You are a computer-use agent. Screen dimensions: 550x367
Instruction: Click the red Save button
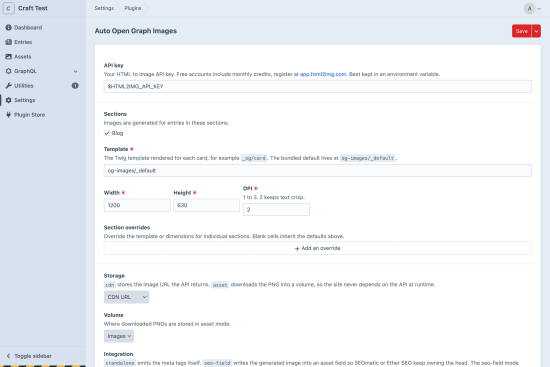[522, 31]
